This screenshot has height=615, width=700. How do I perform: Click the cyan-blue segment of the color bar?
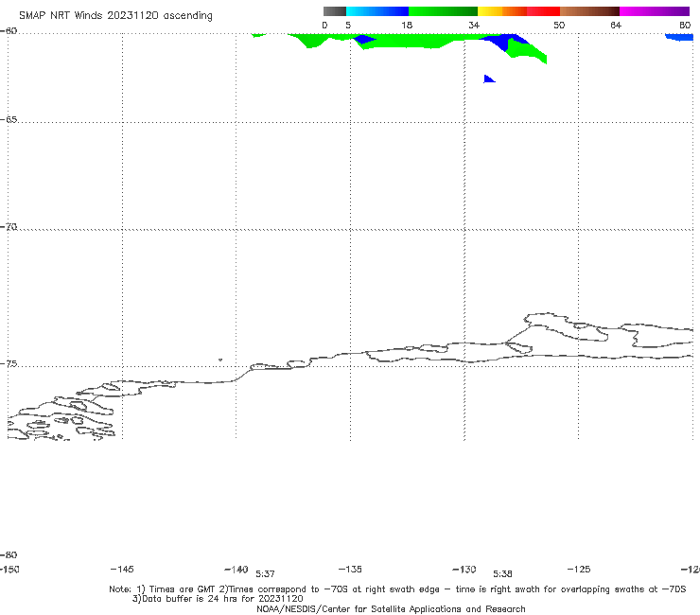pos(377,11)
